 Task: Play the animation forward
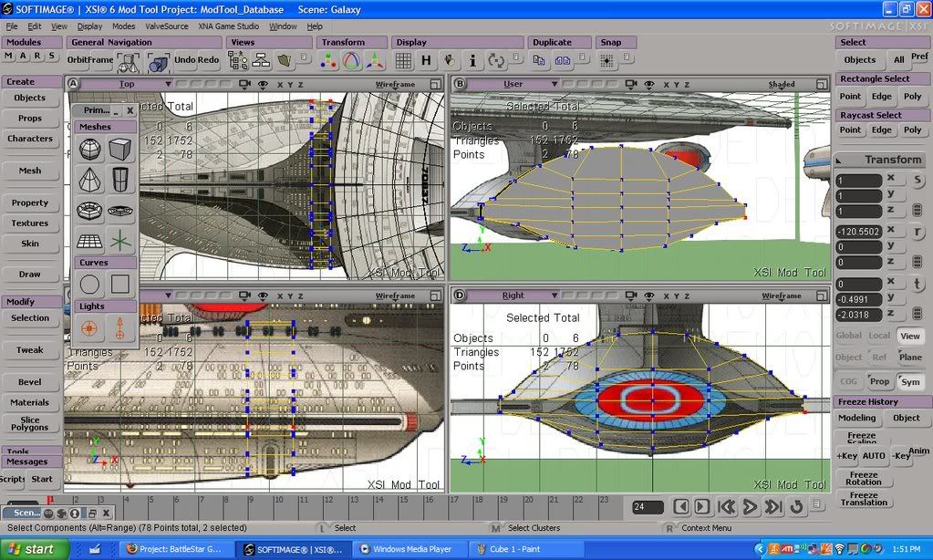tap(750, 507)
